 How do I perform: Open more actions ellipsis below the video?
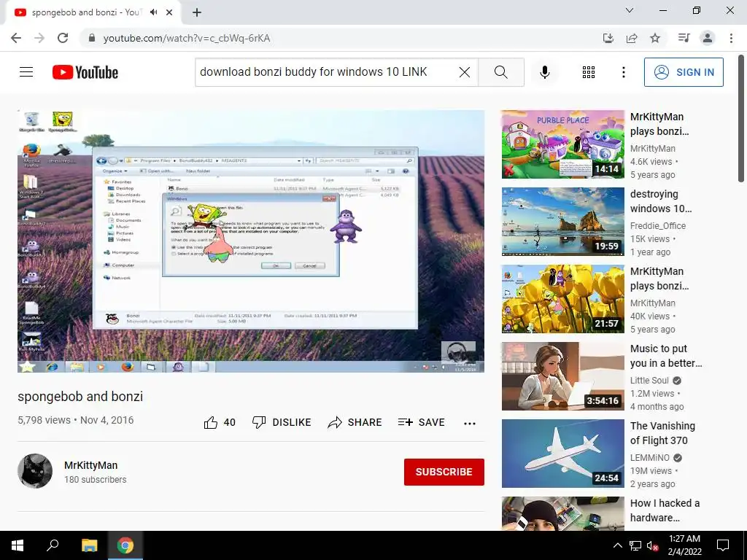pos(470,423)
